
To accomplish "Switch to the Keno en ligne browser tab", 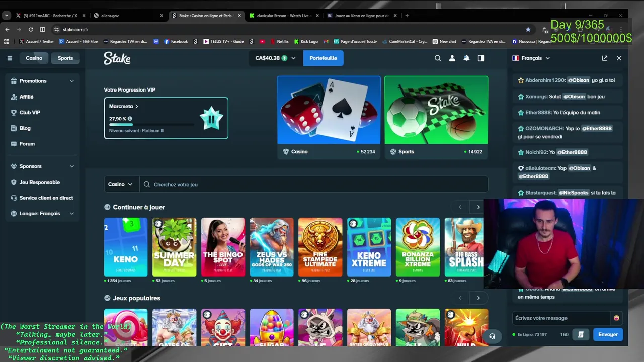I will 361,16.
